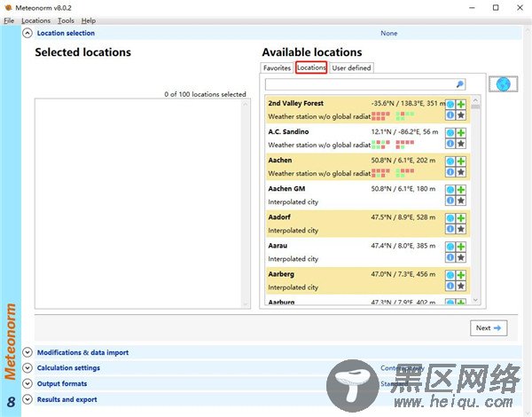Expand Modifications & data import section

(27, 352)
